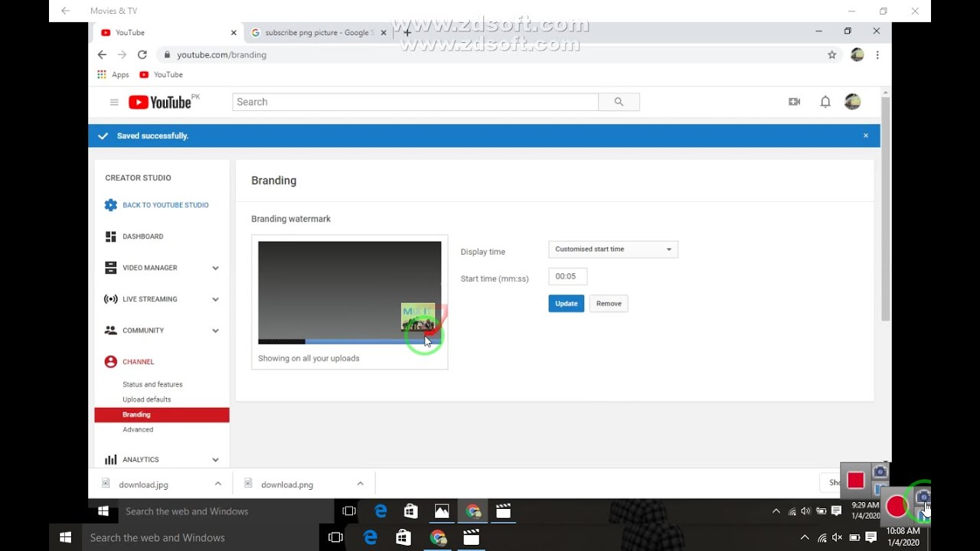Image resolution: width=980 pixels, height=551 pixels.
Task: Open Display time dropdown
Action: pyautogui.click(x=613, y=249)
